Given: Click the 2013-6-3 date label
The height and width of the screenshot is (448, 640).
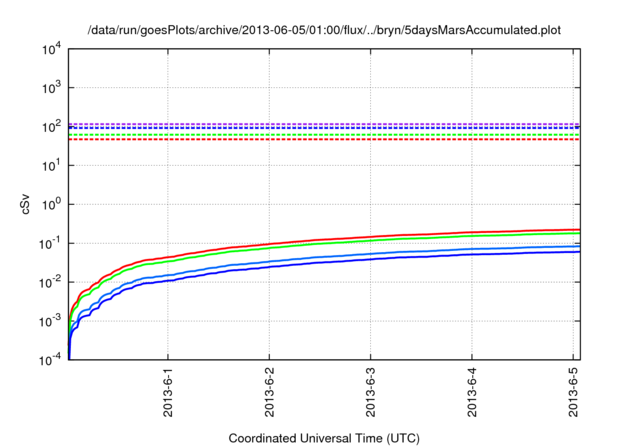Looking at the screenshot, I should coord(370,391).
